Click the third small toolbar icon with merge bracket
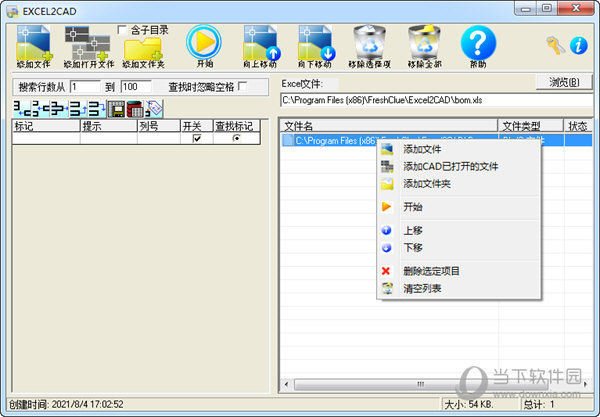Image resolution: width=600 pixels, height=417 pixels. pos(59,109)
